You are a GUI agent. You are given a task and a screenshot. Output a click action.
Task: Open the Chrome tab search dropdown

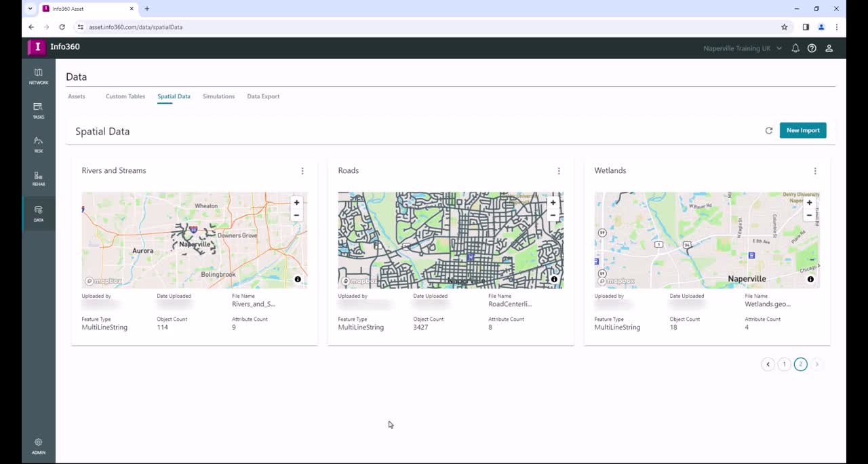tap(30, 9)
